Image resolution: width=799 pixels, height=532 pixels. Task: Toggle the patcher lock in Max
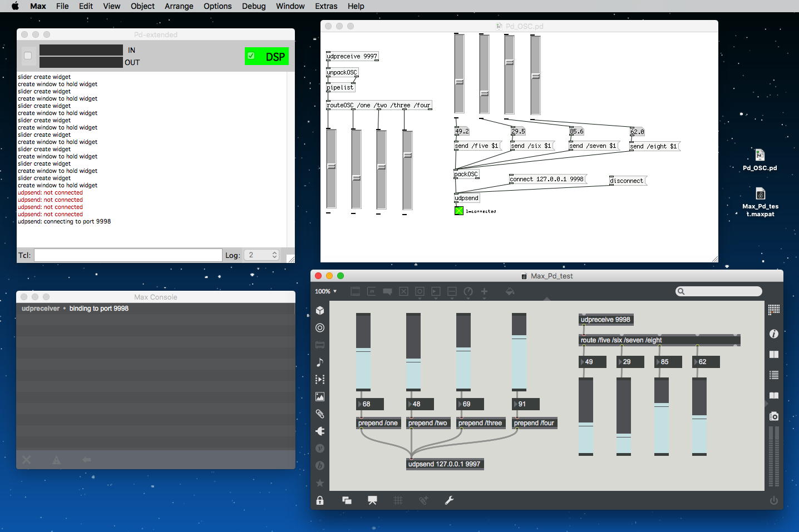pos(320,500)
